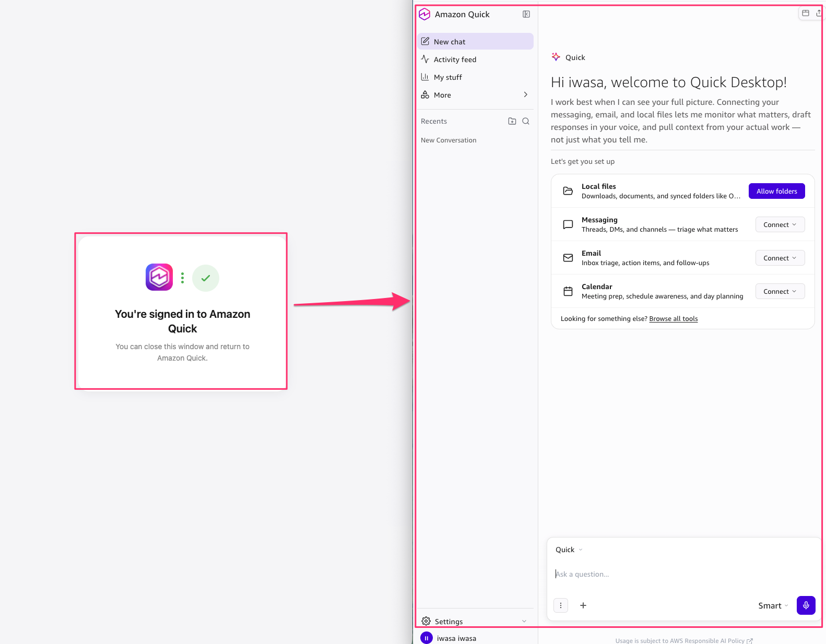
Task: Search recent conversations icon
Action: (526, 121)
